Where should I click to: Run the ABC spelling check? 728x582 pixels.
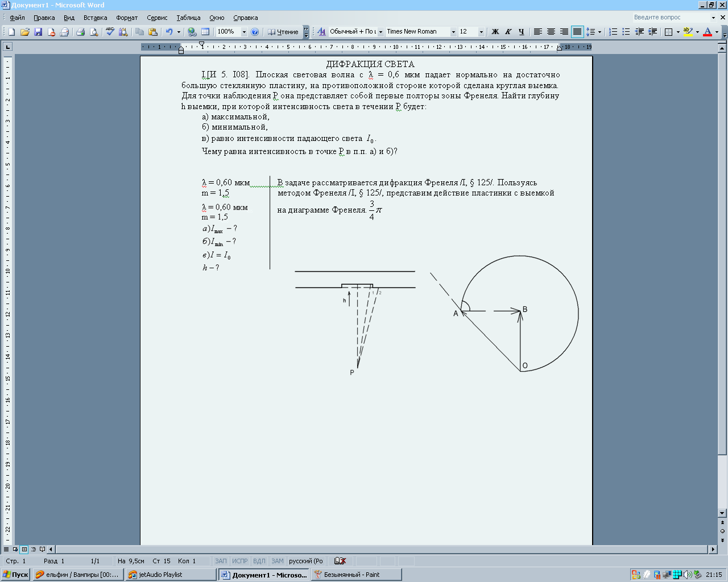(110, 32)
